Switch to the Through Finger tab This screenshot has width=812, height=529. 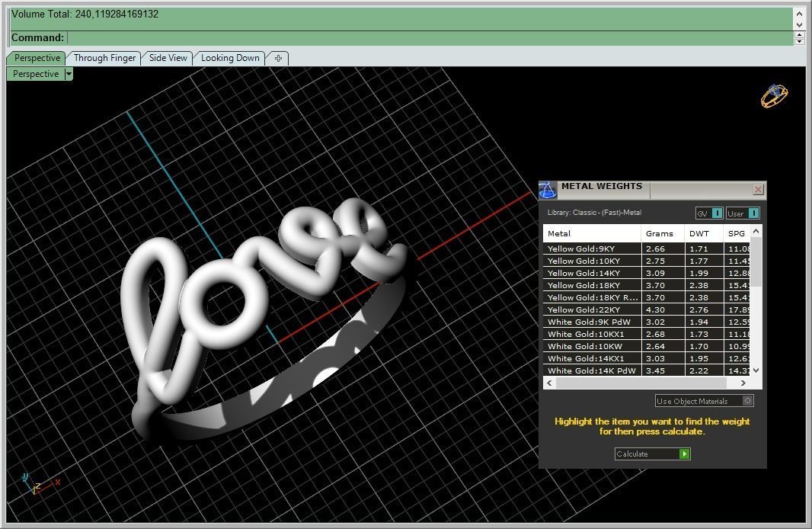(x=104, y=58)
